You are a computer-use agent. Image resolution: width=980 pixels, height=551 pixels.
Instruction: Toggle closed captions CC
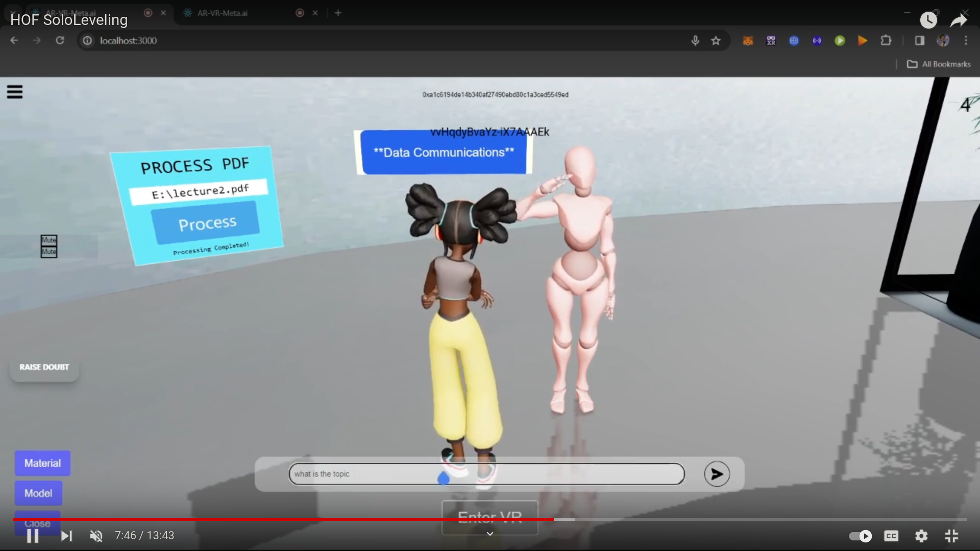[x=891, y=536]
